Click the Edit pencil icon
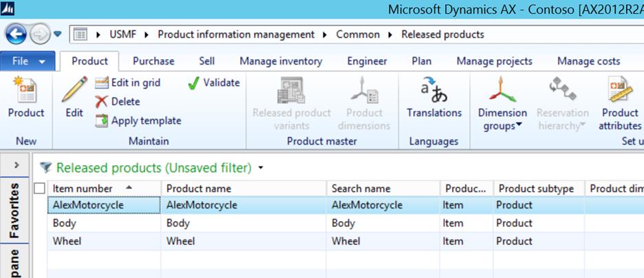This screenshot has width=644, height=278. coord(74,92)
